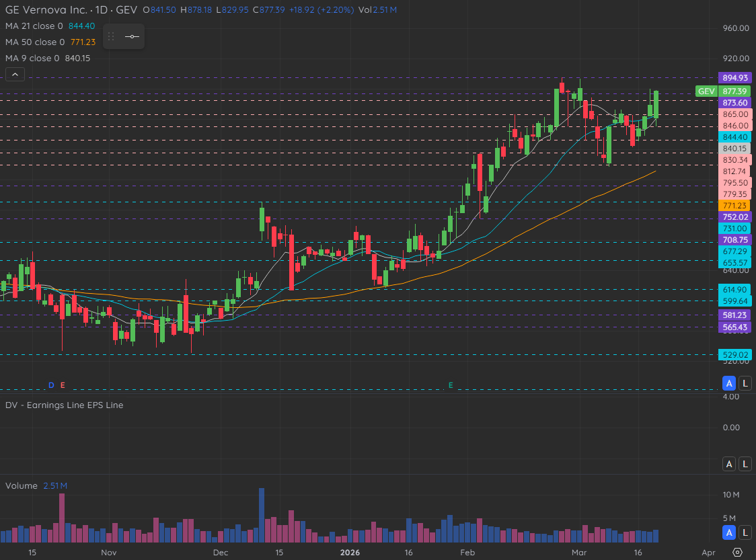
Task: Select the 653.57 price line label
Action: [x=734, y=263]
